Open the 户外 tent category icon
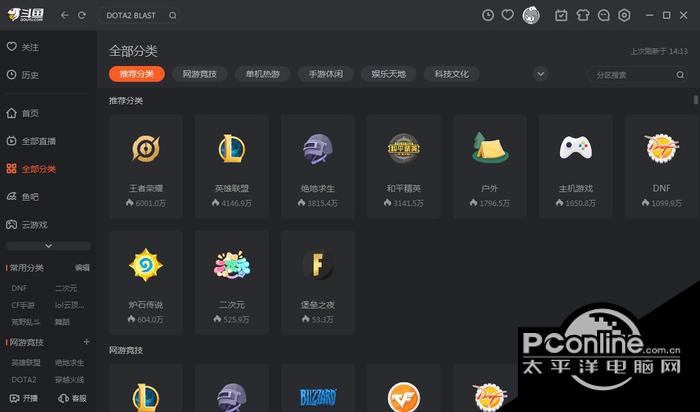Viewport: 700px width, 412px height. [x=490, y=148]
